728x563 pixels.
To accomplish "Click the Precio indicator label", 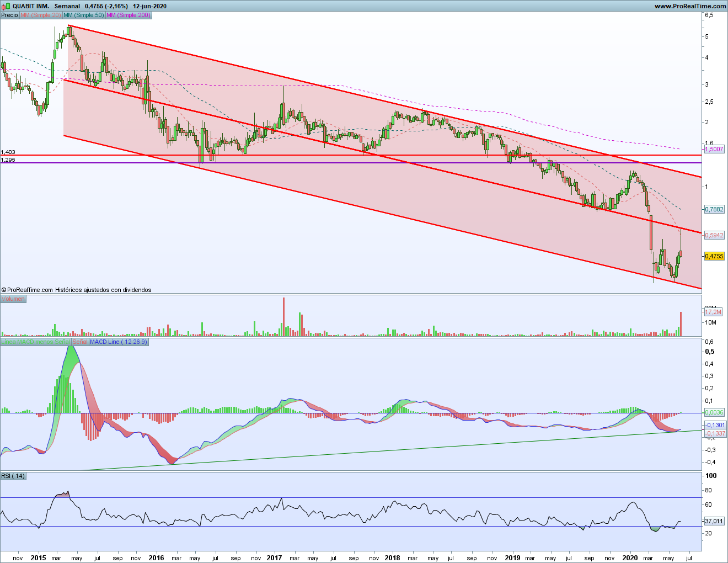I will [9, 15].
